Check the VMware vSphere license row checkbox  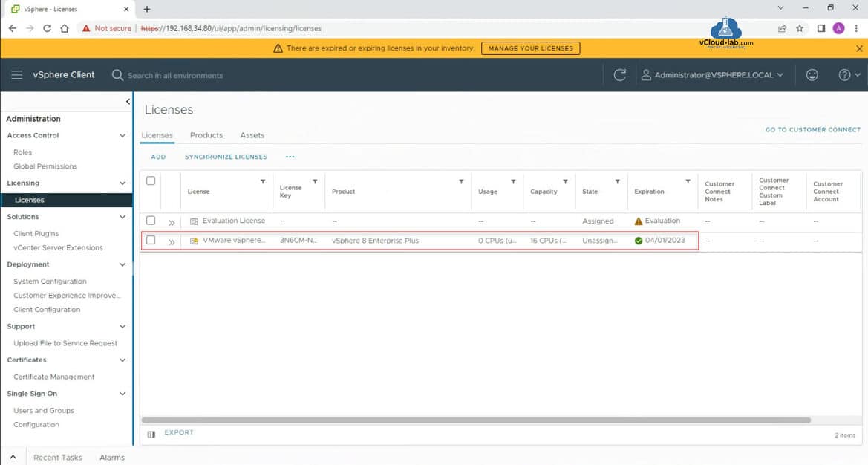tap(151, 240)
